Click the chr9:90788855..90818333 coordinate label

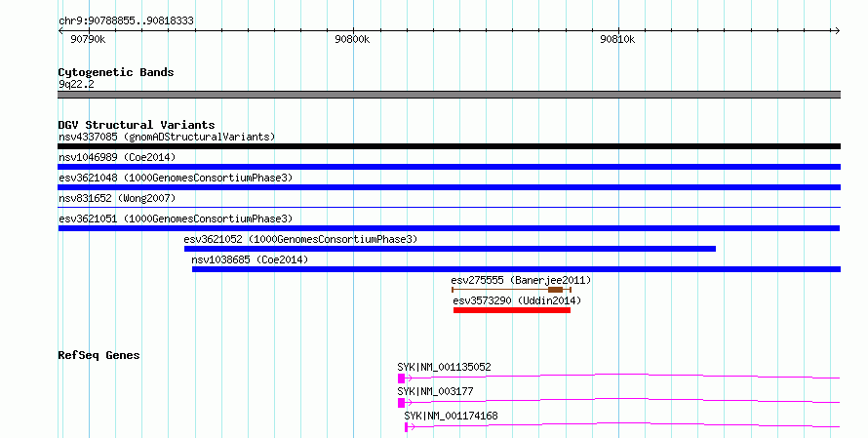point(126,20)
